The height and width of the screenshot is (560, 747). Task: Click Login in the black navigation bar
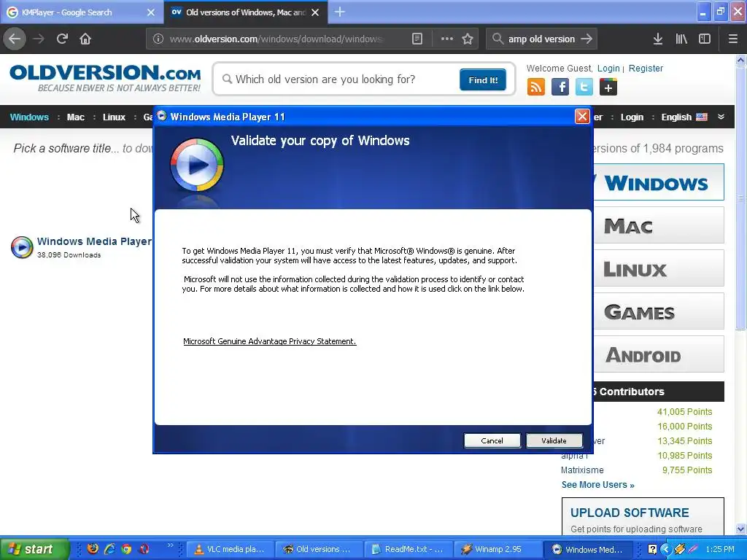coord(632,117)
